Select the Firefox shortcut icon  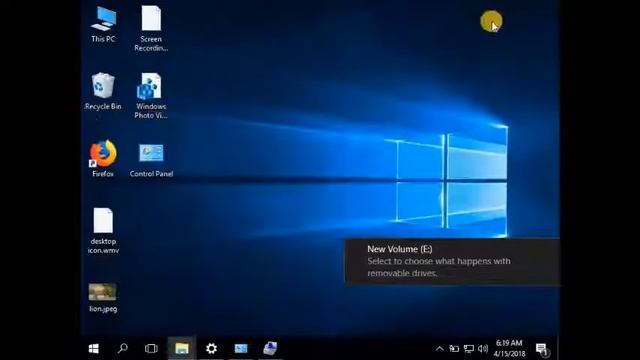coord(103,159)
